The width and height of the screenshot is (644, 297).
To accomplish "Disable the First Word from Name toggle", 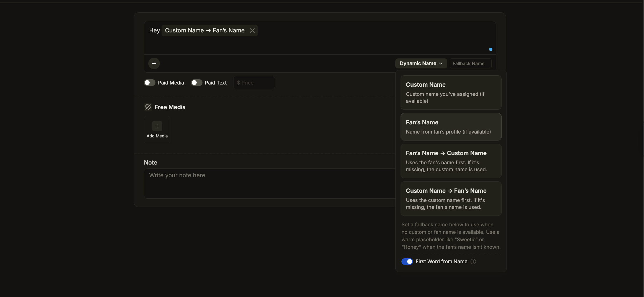I will (407, 262).
